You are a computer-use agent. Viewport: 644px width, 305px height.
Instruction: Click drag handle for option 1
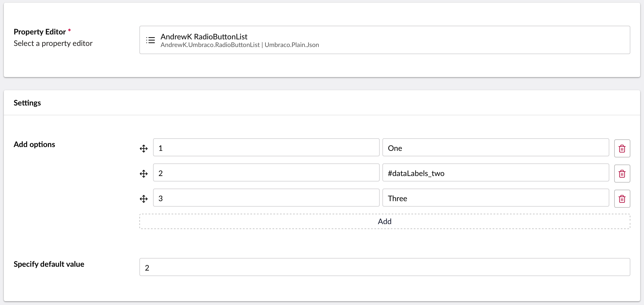click(144, 148)
